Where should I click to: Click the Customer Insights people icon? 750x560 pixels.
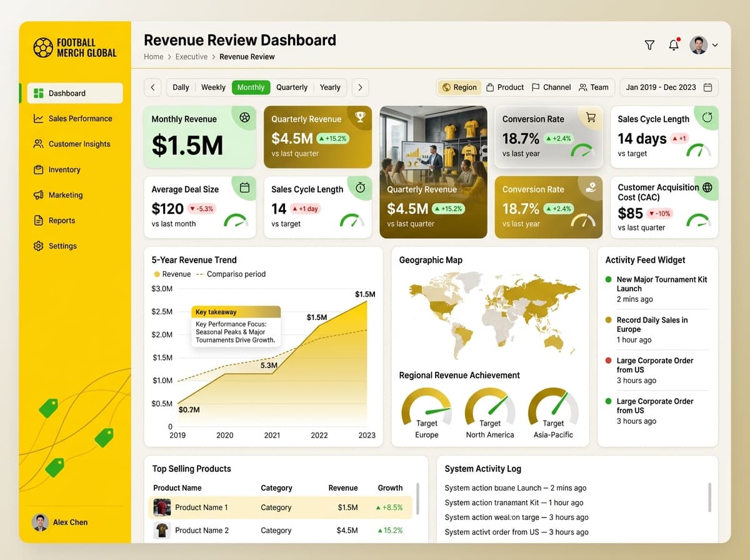point(38,144)
